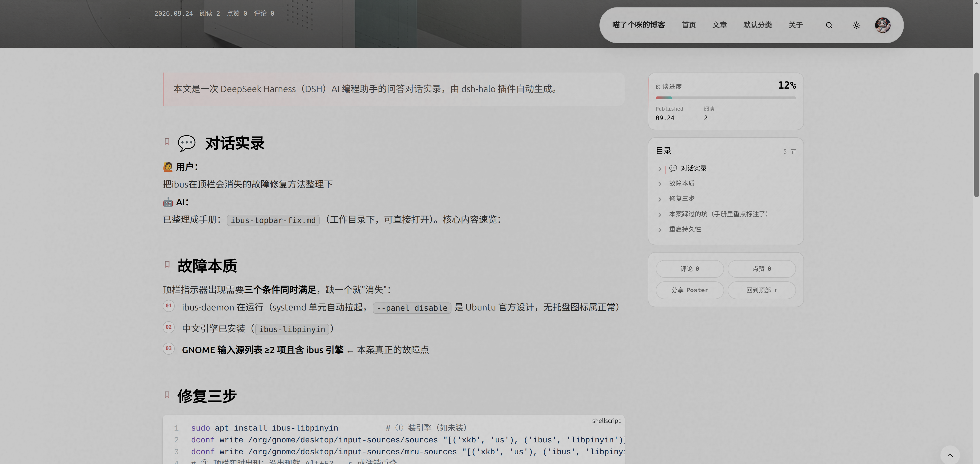Click the 03 numbered list badge
Image resolution: width=980 pixels, height=464 pixels.
tap(169, 349)
